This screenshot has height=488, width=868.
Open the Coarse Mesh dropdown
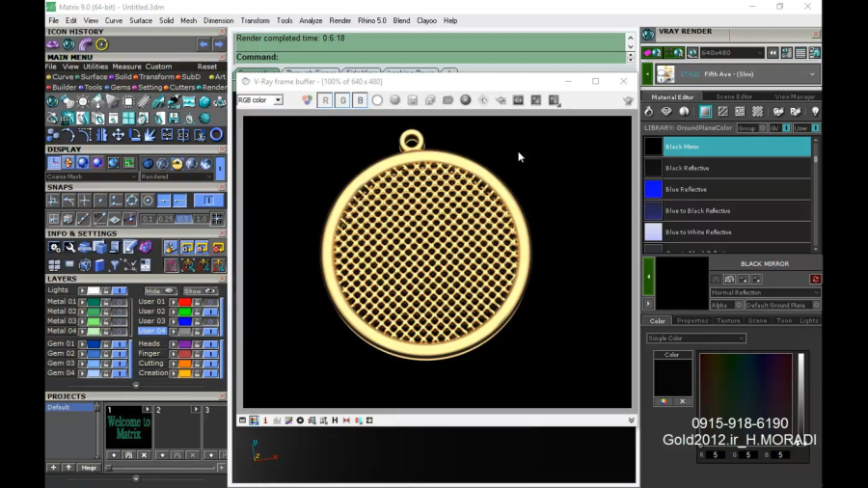tap(92, 176)
